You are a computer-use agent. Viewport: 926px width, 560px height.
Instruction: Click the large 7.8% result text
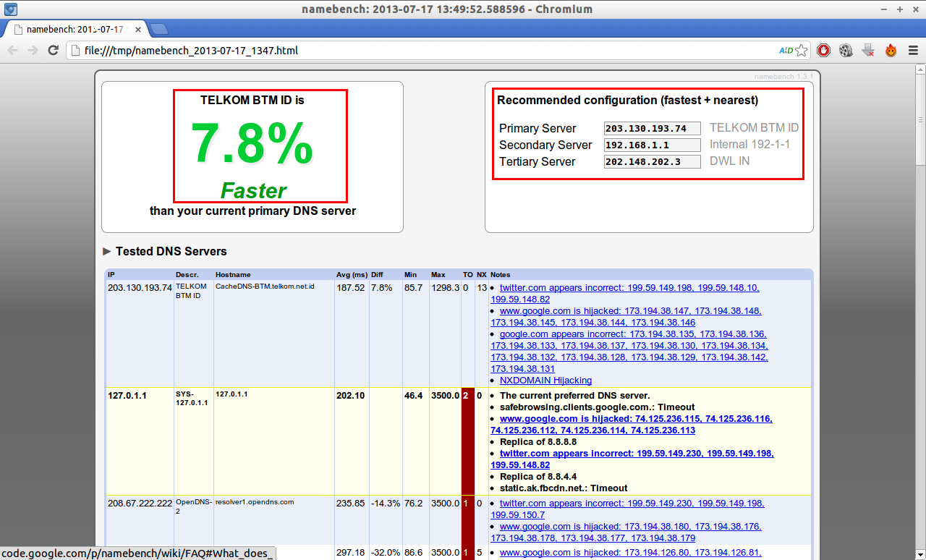(252, 143)
